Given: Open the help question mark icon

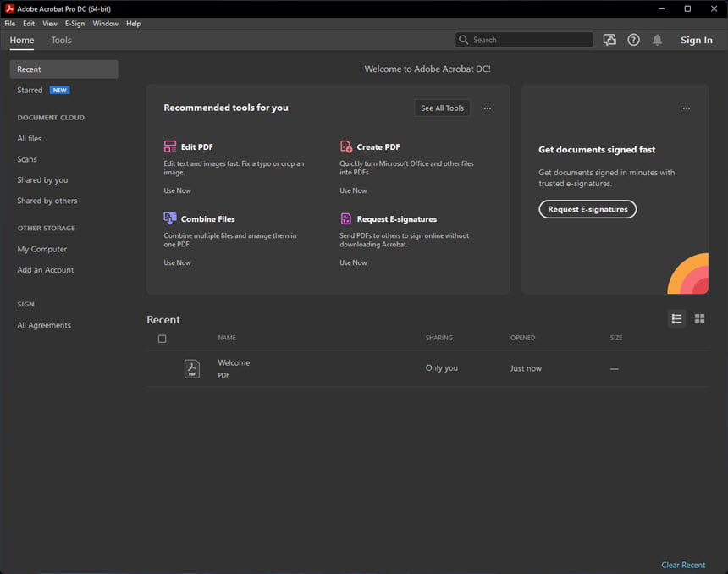Looking at the screenshot, I should (633, 40).
